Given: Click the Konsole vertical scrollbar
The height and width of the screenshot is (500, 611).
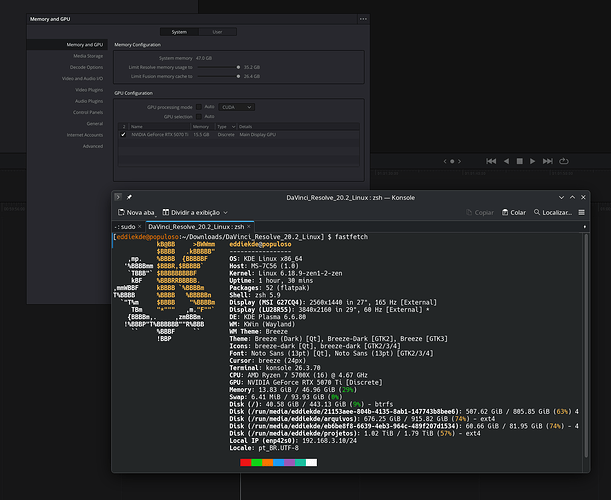Looking at the screenshot, I should [586, 345].
